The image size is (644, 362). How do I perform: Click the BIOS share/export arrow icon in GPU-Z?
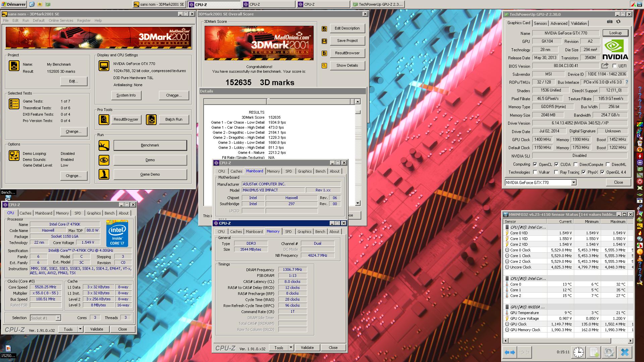coord(605,66)
